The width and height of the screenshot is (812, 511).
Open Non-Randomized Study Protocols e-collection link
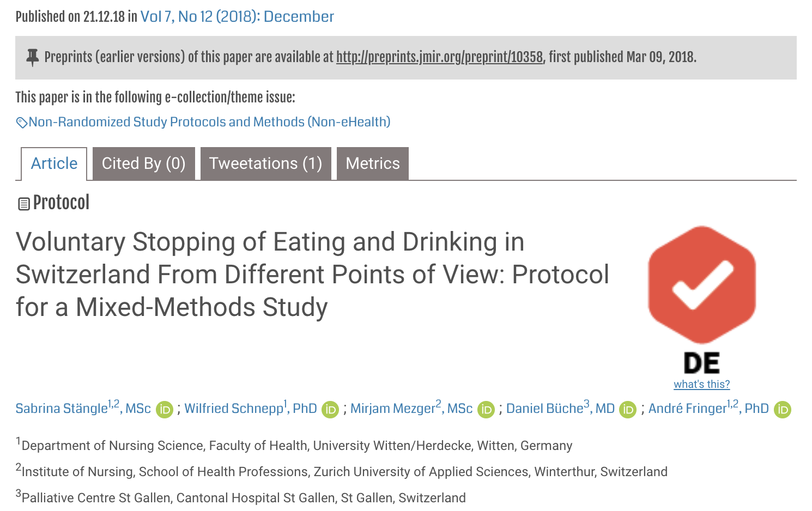210,122
